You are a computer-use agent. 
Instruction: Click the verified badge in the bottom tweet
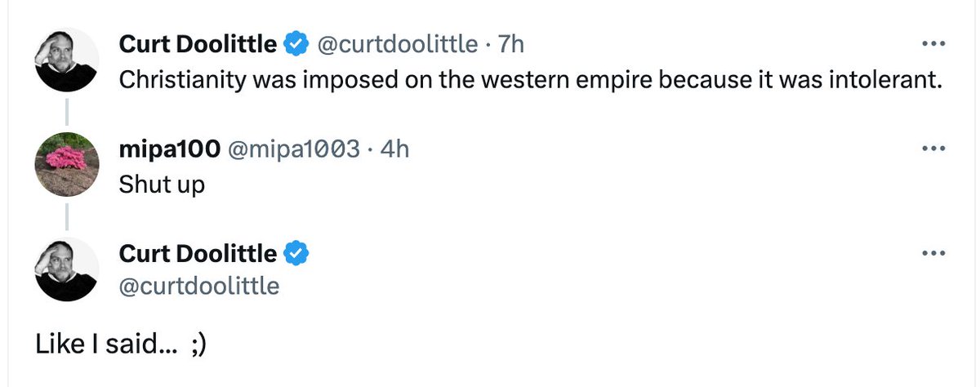[x=295, y=254]
